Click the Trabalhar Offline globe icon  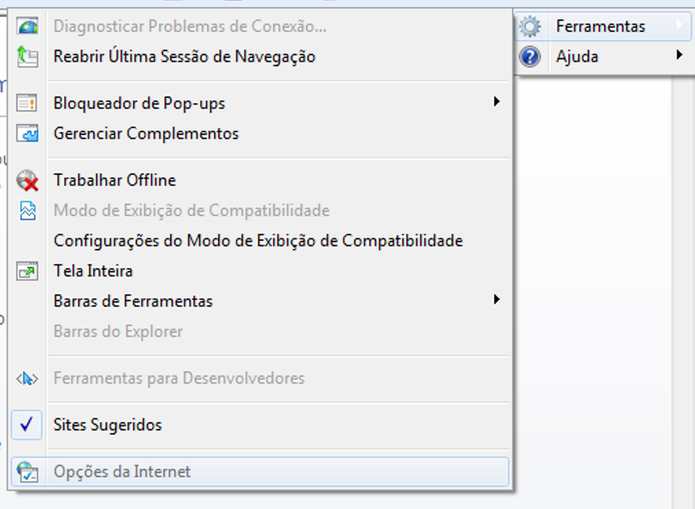click(x=27, y=180)
